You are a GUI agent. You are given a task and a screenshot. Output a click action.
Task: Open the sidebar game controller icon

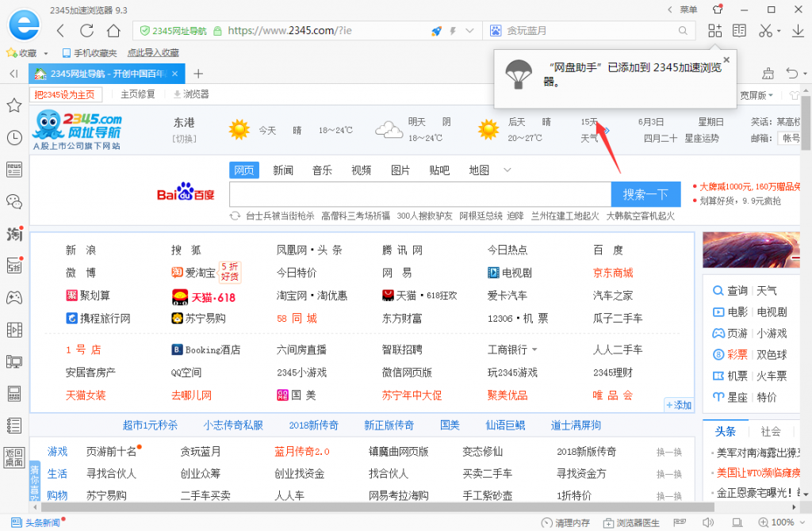(14, 297)
